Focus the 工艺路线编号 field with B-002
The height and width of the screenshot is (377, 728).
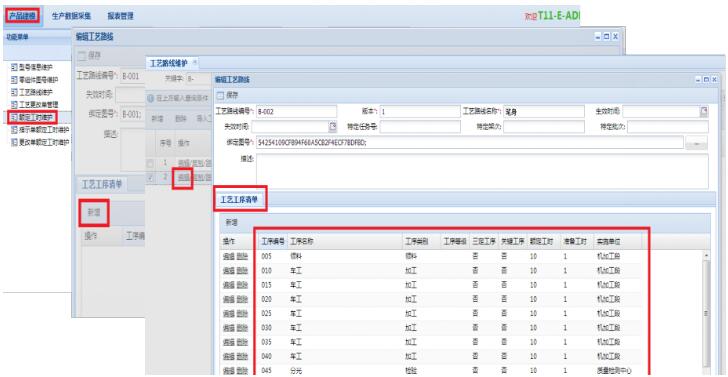pos(296,111)
